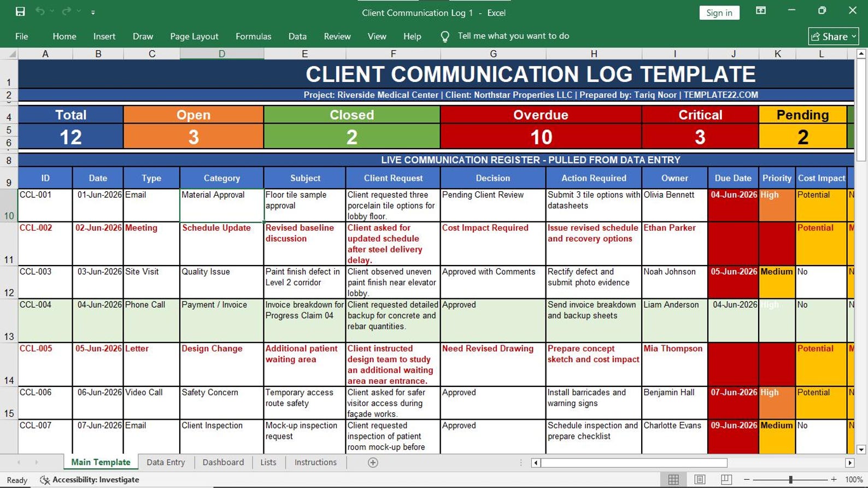
Task: Select the Charlotte Evans owner cell
Action: click(675, 437)
